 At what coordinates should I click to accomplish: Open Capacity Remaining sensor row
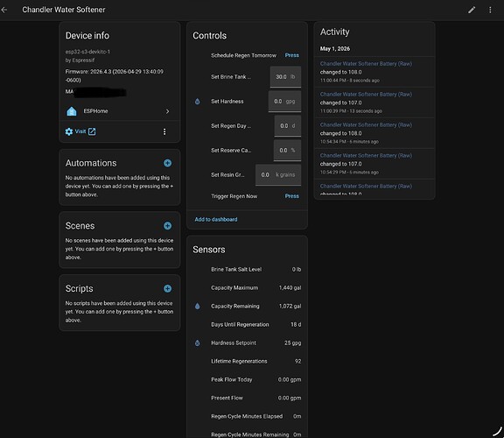click(x=247, y=306)
